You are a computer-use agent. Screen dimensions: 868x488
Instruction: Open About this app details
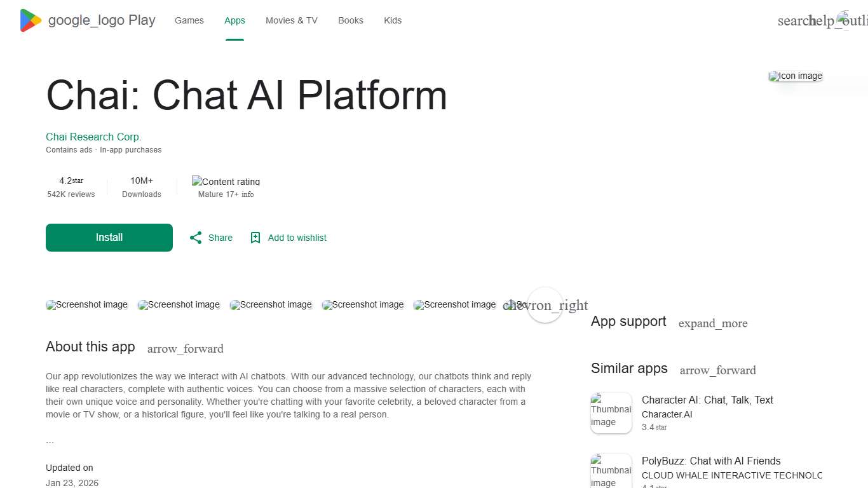point(185,349)
